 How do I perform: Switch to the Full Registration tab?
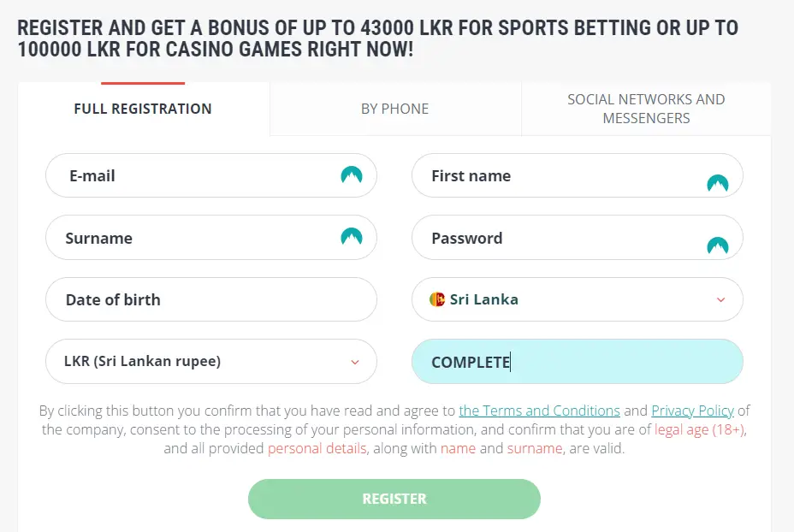143,109
